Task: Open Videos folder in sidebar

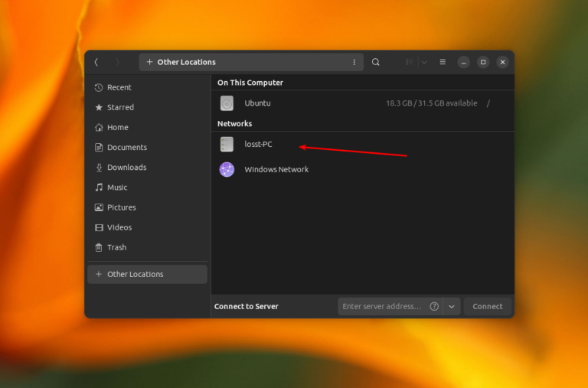Action: pyautogui.click(x=147, y=227)
